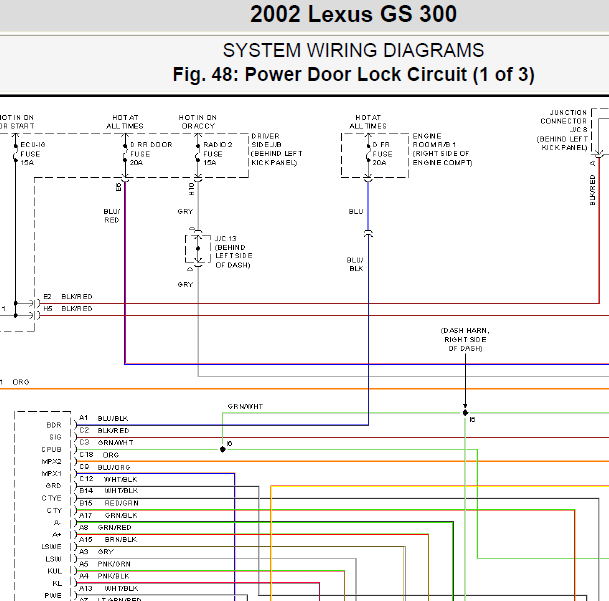Click the 'GRY' label below J/C 13
609x601 pixels.
tap(185, 284)
